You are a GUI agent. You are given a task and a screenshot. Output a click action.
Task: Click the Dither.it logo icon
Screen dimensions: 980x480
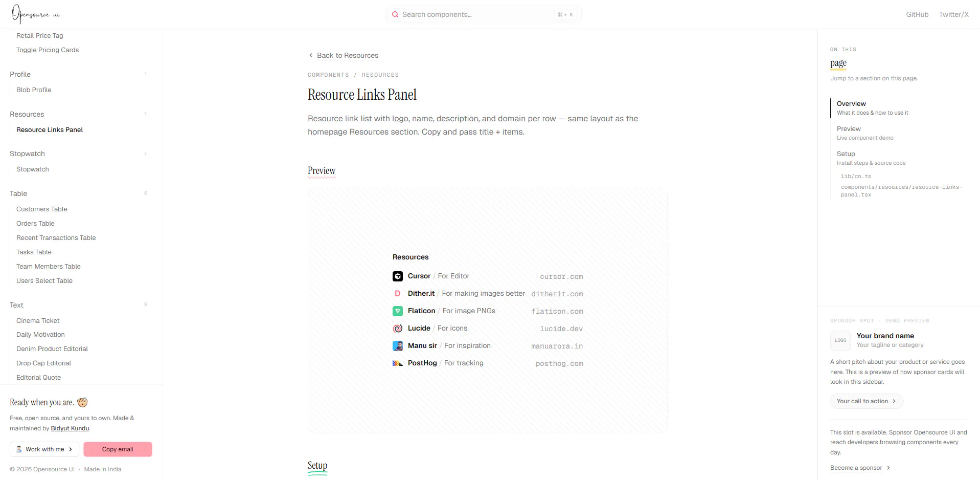pos(398,294)
